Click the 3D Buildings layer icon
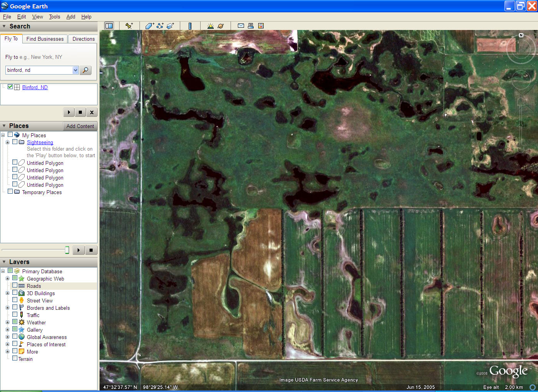The image size is (538, 392). [x=22, y=293]
